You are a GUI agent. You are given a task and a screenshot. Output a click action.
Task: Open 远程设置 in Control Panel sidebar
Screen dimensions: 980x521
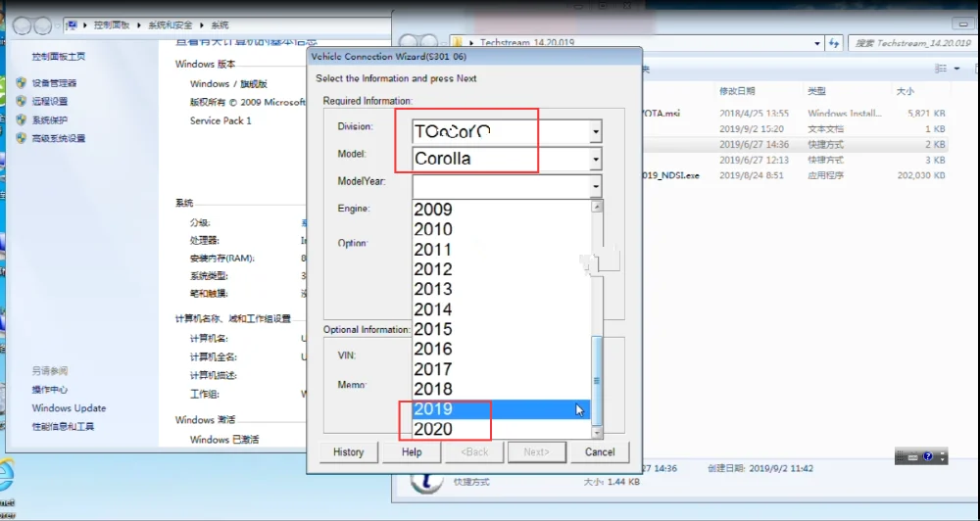point(50,101)
